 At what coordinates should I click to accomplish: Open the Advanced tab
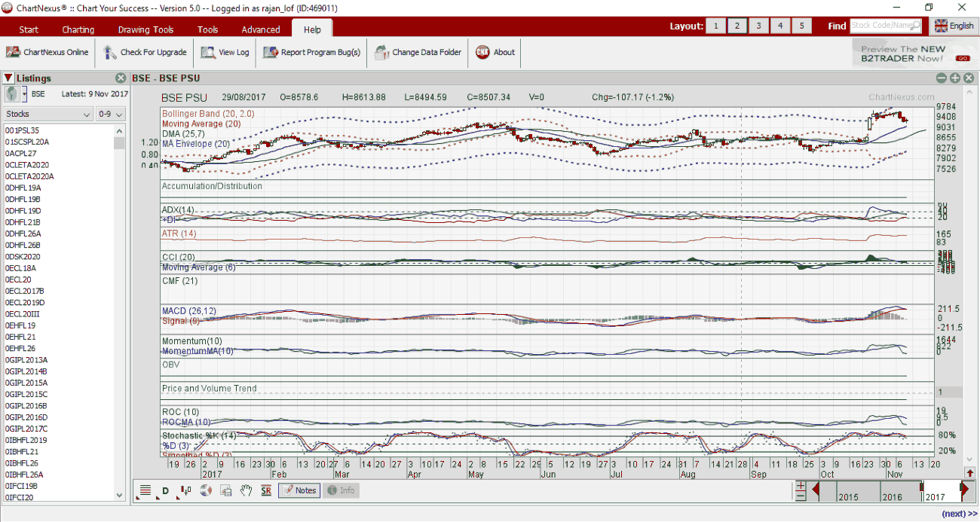click(261, 29)
